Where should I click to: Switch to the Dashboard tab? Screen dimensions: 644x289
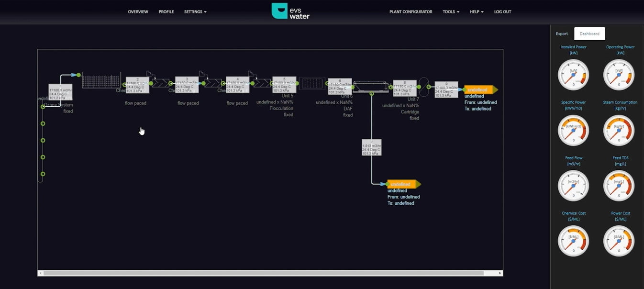click(589, 33)
